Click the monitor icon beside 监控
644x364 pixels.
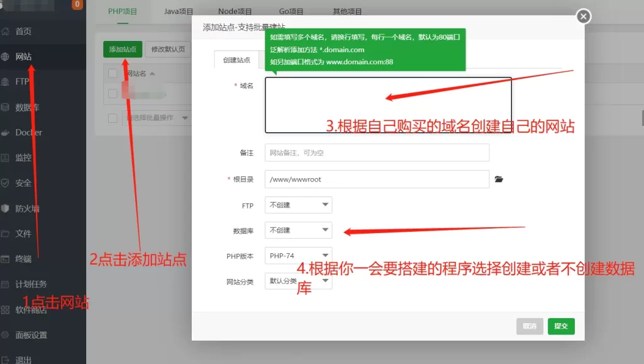click(5, 157)
